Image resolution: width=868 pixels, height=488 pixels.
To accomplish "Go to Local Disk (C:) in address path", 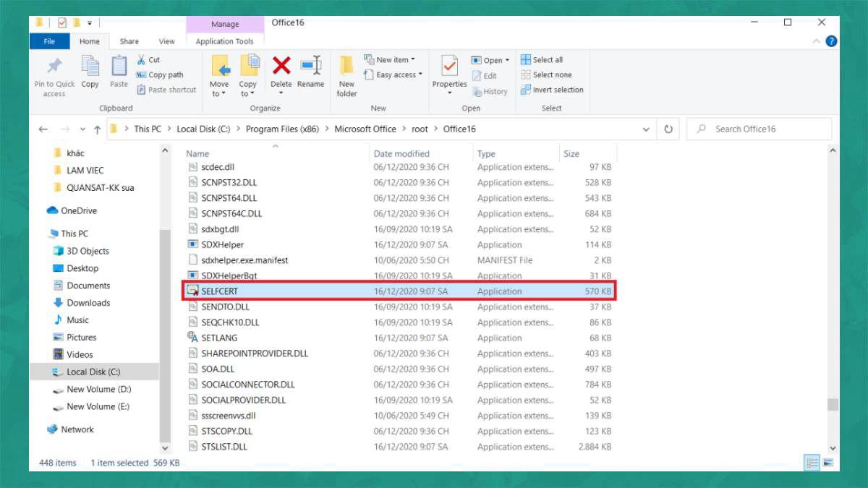I will tap(203, 129).
